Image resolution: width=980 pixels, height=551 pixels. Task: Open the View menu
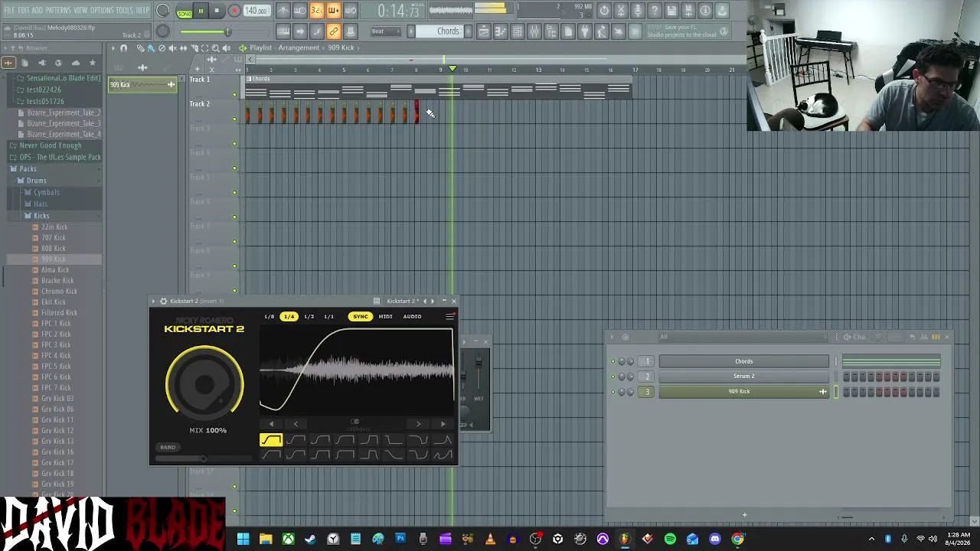80,11
